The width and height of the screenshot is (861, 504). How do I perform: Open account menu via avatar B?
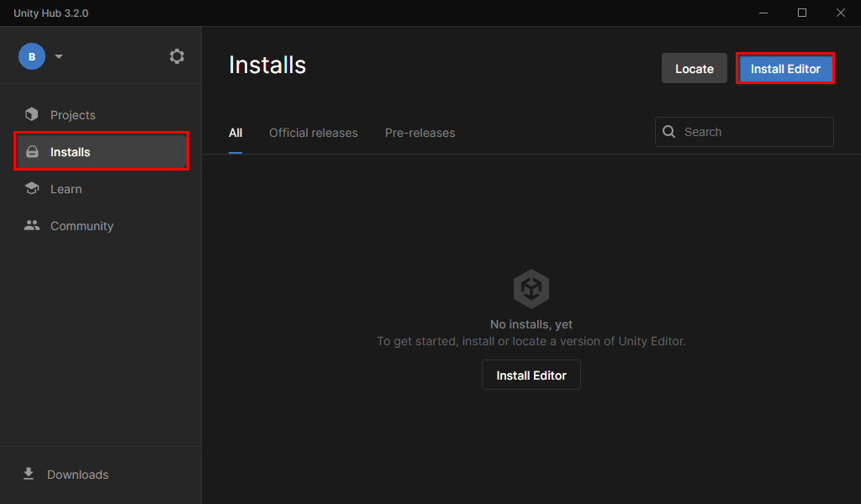pyautogui.click(x=32, y=56)
